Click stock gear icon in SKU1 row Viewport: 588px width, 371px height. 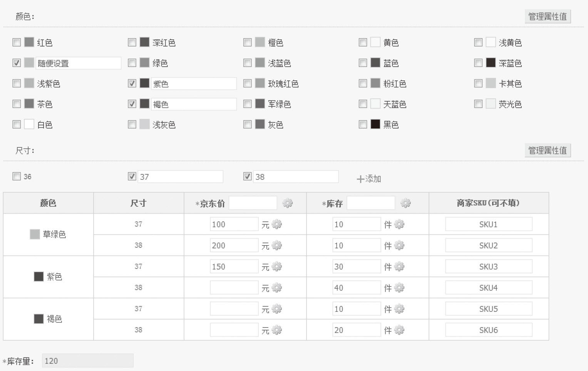[x=399, y=224]
